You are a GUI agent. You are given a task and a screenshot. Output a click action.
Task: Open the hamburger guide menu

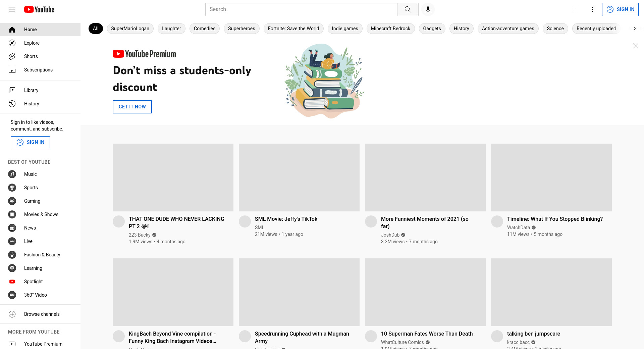coord(12,9)
